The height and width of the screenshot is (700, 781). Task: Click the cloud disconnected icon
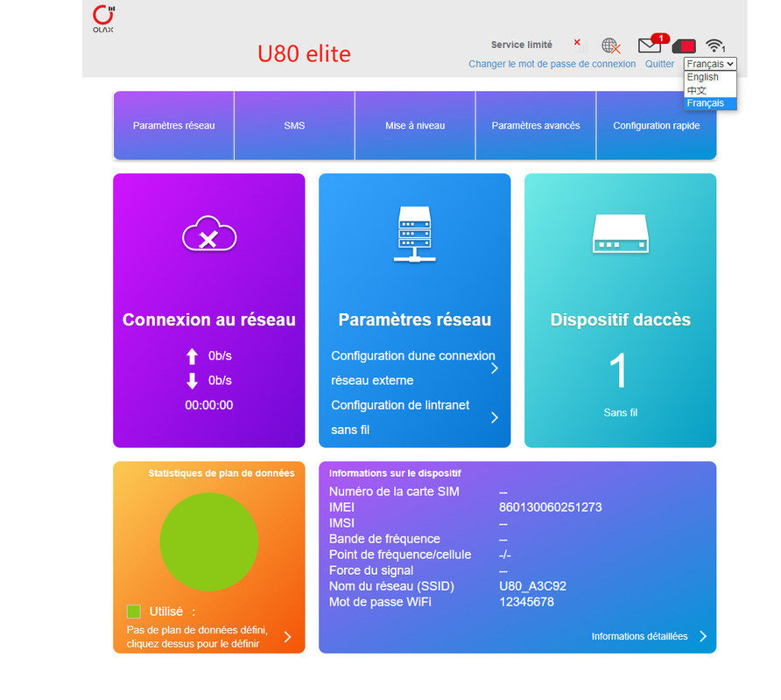[208, 234]
